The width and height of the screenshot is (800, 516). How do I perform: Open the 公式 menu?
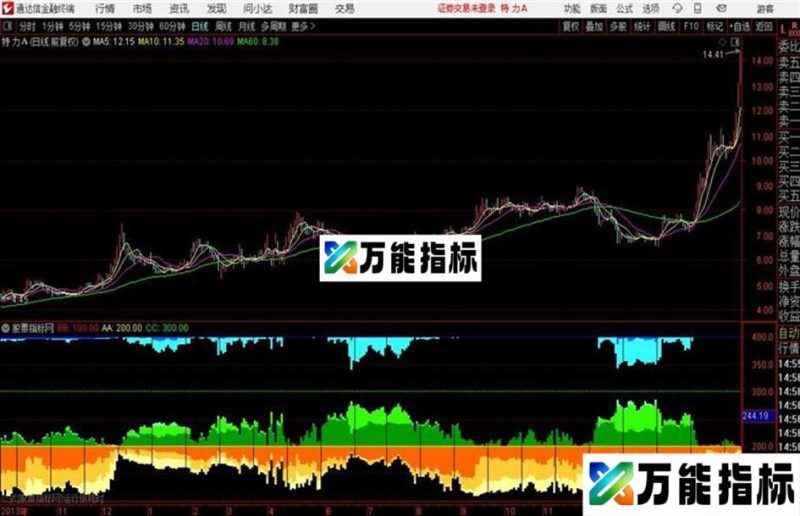624,9
